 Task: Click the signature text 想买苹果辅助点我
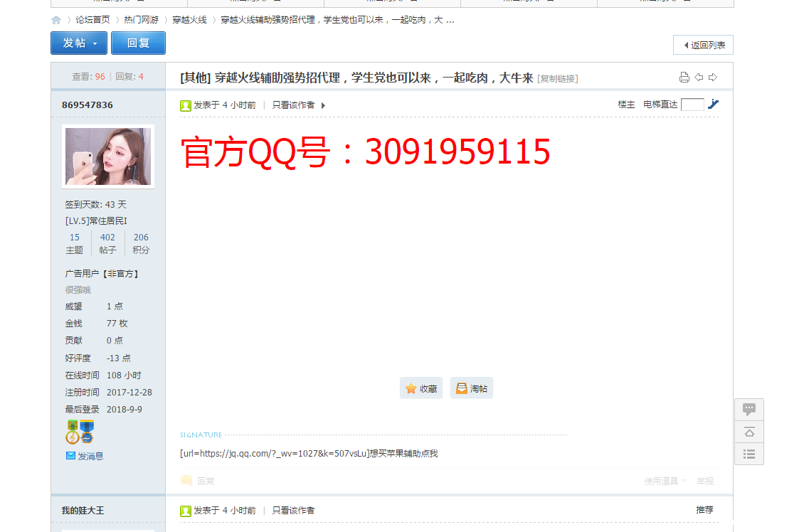click(x=404, y=454)
